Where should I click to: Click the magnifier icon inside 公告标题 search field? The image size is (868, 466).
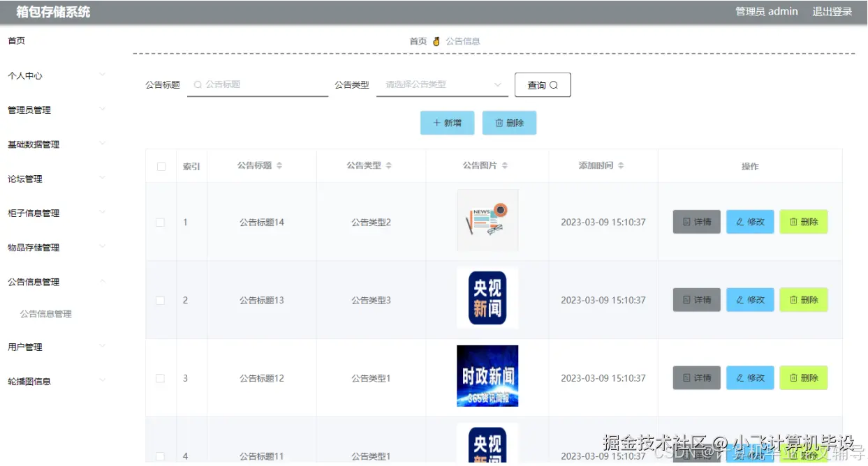click(x=196, y=84)
